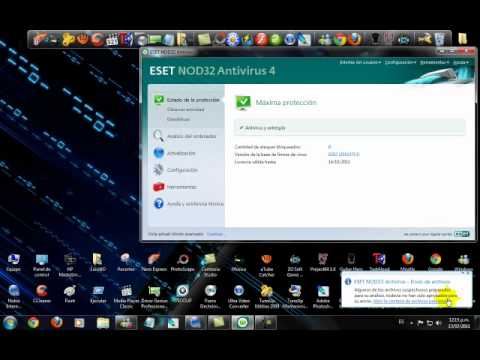The width and height of the screenshot is (480, 360).
Task: Click ESET logo at bottom-right of window
Action: click(x=462, y=234)
